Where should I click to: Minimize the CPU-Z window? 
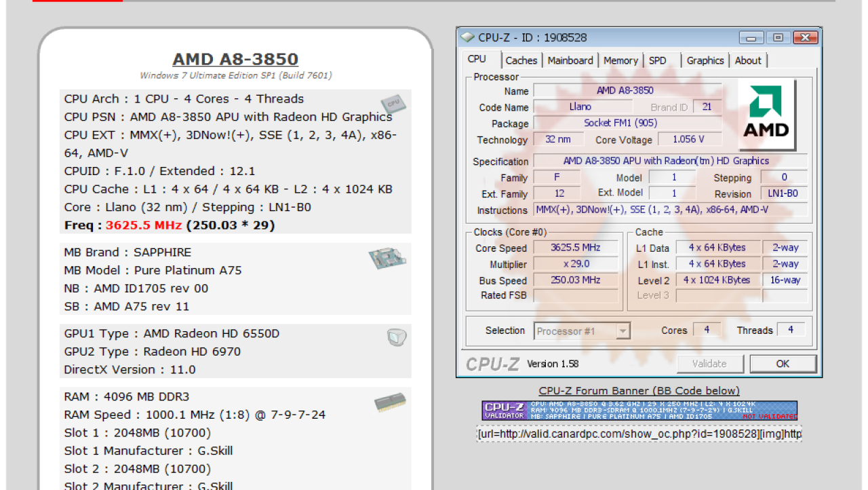coord(751,38)
